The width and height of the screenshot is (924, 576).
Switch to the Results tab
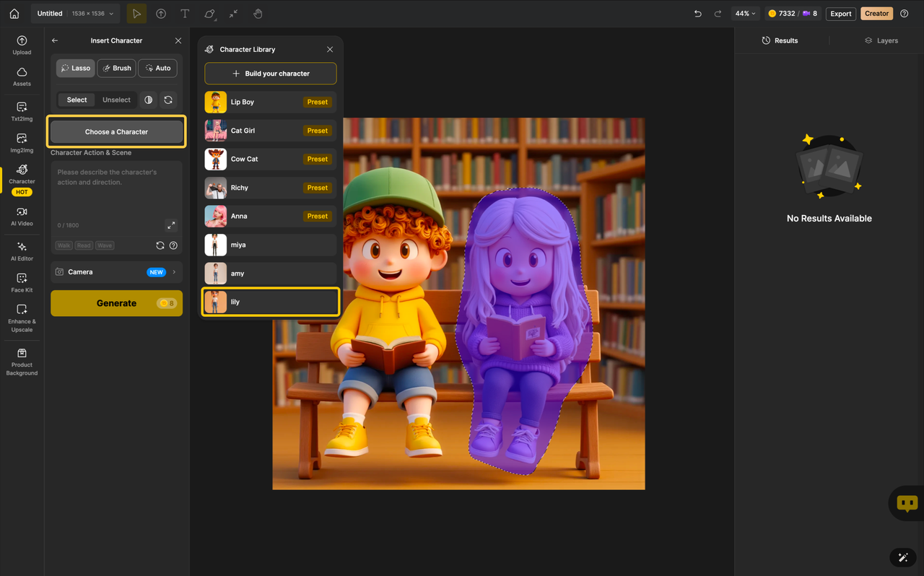(780, 40)
